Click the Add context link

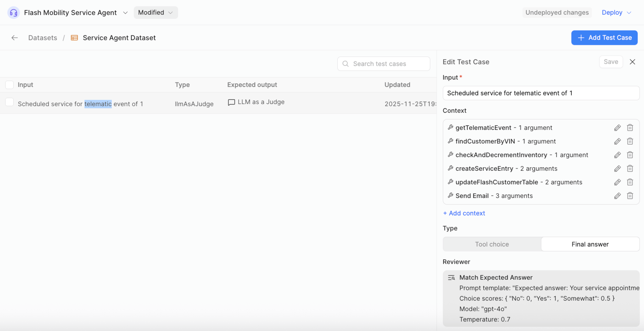(x=464, y=213)
